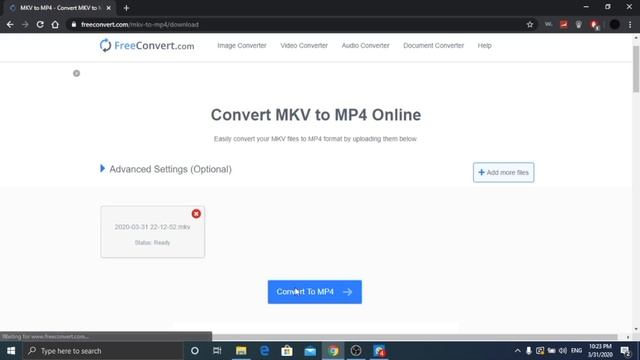Open the notification center icon
The width and height of the screenshot is (640, 360).
coord(626,351)
